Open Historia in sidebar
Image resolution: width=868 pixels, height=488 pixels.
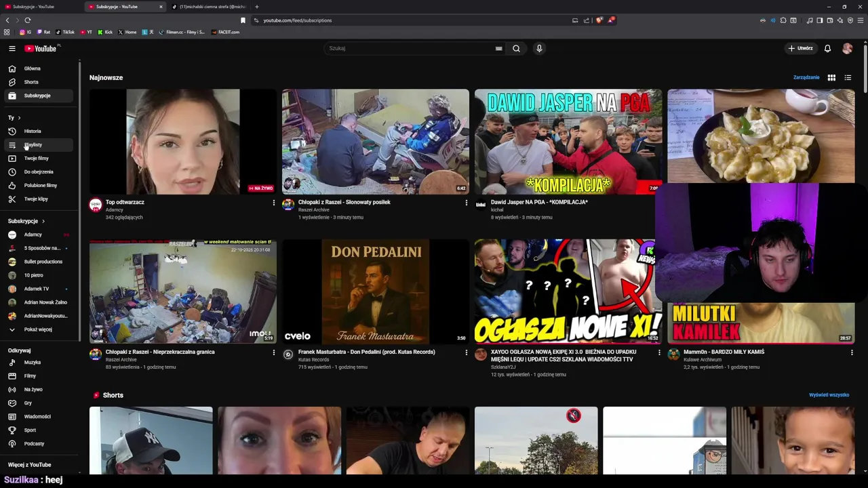coord(37,131)
